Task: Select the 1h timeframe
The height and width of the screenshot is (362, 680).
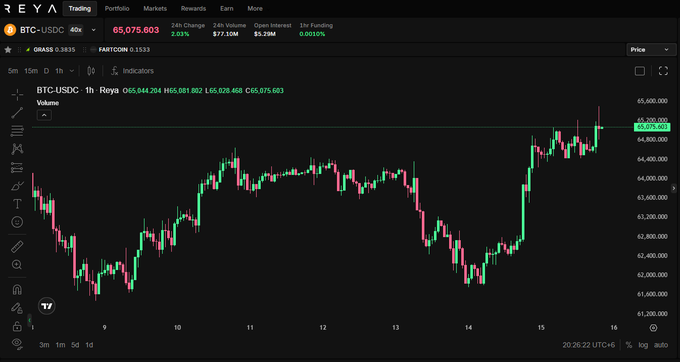Action: pos(59,71)
